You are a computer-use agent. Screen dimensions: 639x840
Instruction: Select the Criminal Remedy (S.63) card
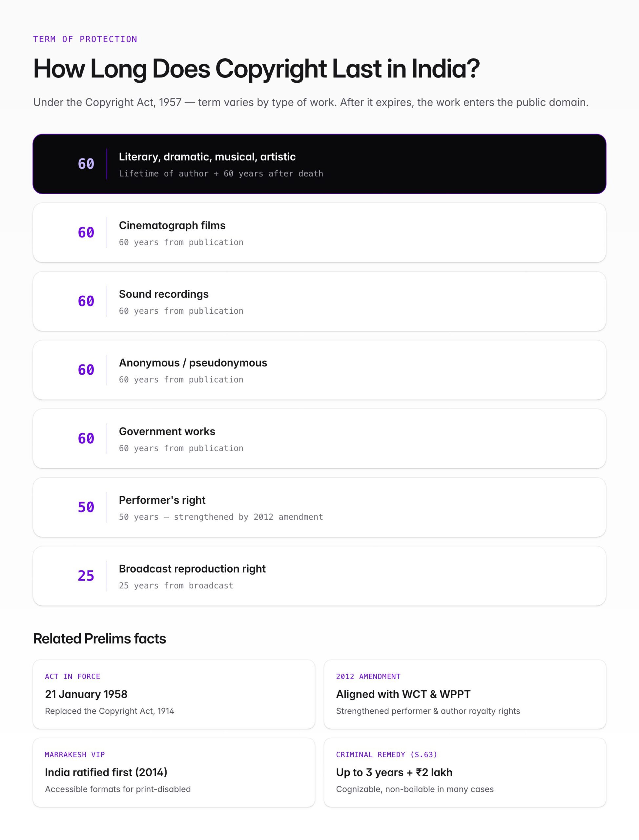point(465,772)
